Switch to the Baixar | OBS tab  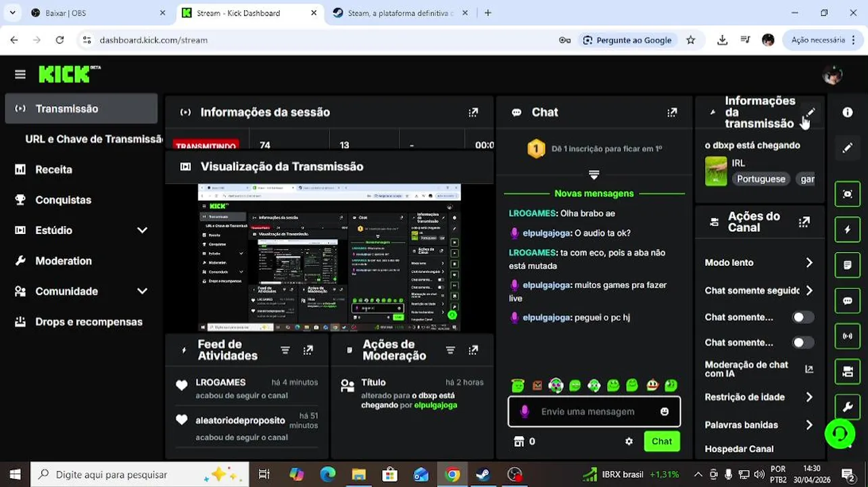98,13
